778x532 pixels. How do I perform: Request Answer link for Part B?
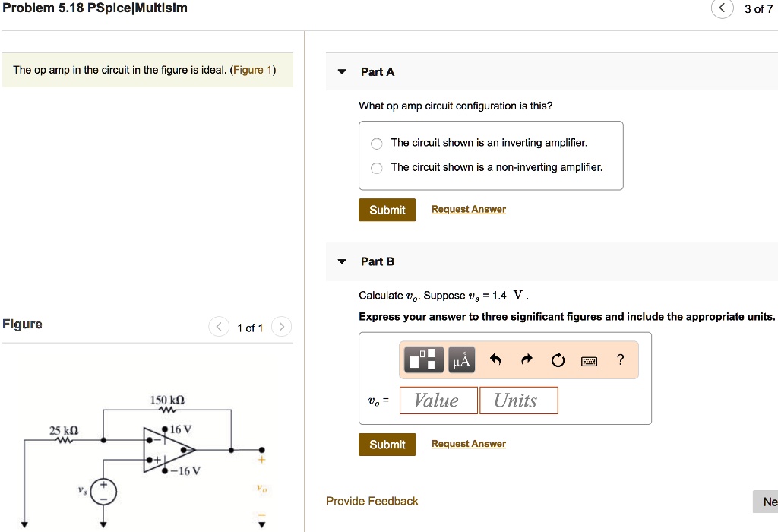pos(468,444)
